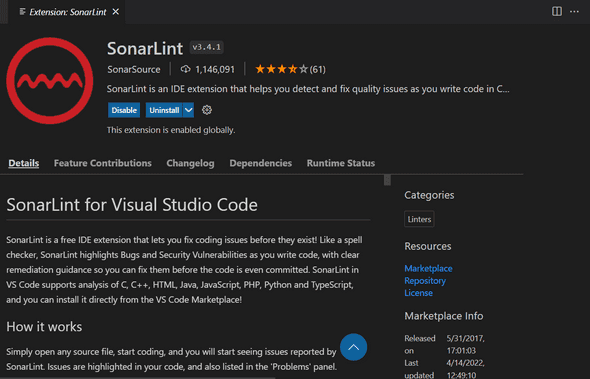Click the extension short description line
The height and width of the screenshot is (379, 590).
(308, 89)
